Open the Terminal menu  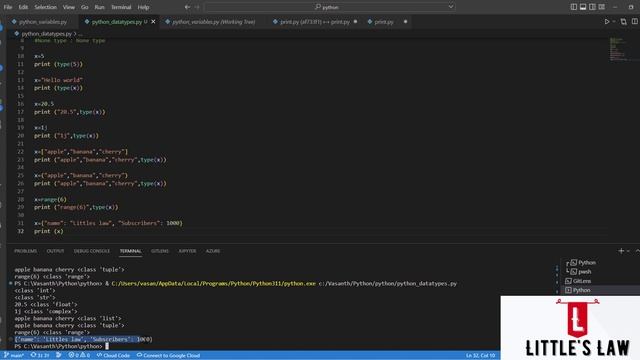pyautogui.click(x=121, y=7)
